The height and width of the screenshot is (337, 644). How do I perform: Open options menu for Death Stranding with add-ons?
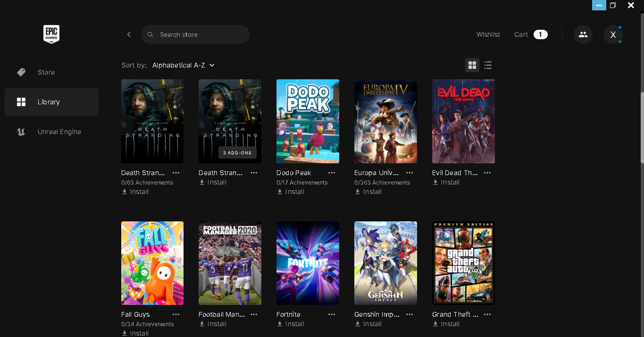pyautogui.click(x=254, y=173)
